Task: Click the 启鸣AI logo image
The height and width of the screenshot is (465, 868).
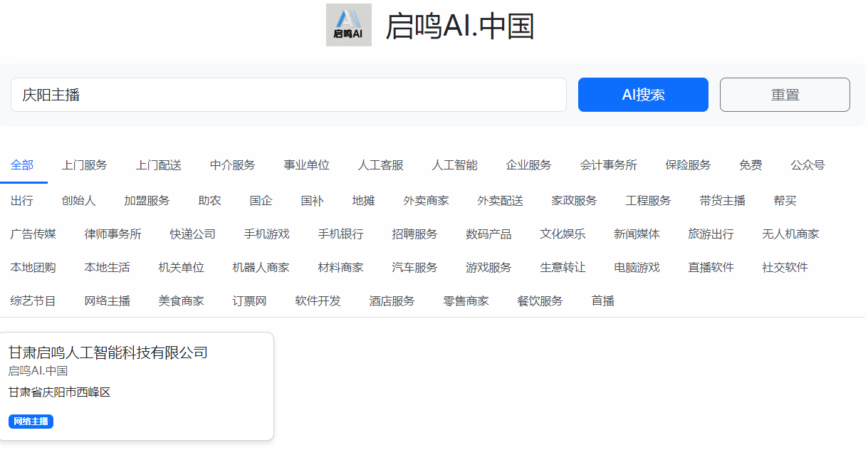Action: point(349,25)
